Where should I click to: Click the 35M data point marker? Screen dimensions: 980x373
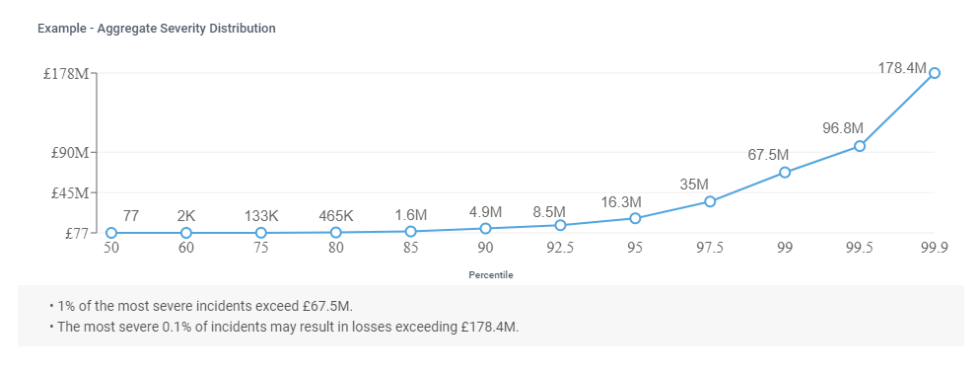tap(710, 201)
